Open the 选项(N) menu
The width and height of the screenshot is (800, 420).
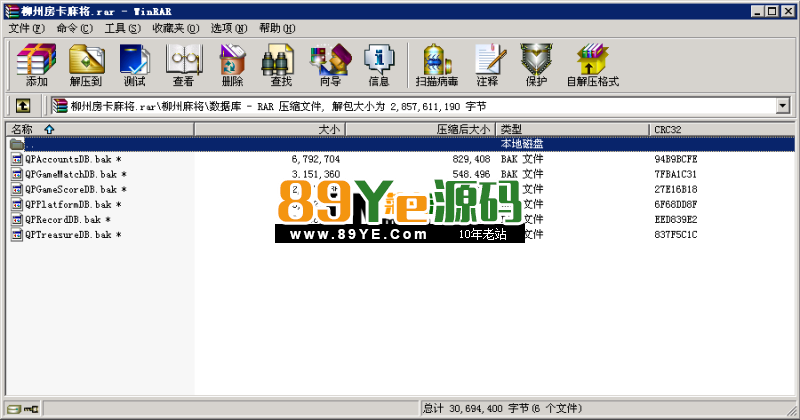(229, 28)
